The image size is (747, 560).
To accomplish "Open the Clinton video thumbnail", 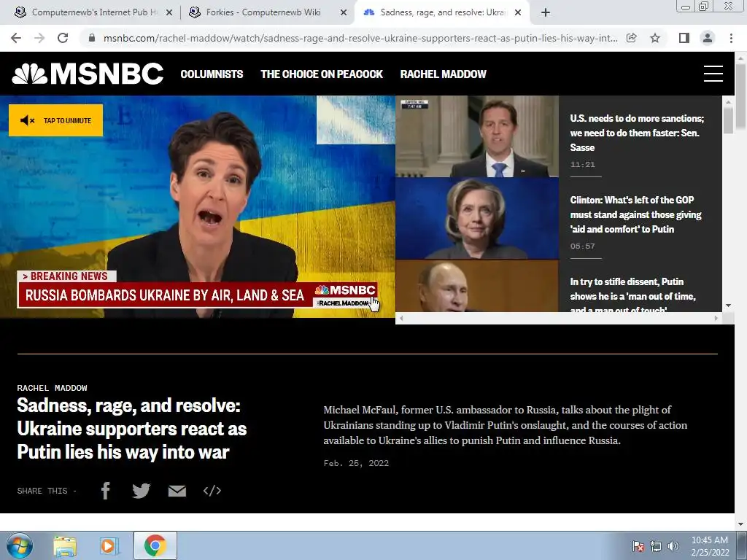I will [477, 219].
